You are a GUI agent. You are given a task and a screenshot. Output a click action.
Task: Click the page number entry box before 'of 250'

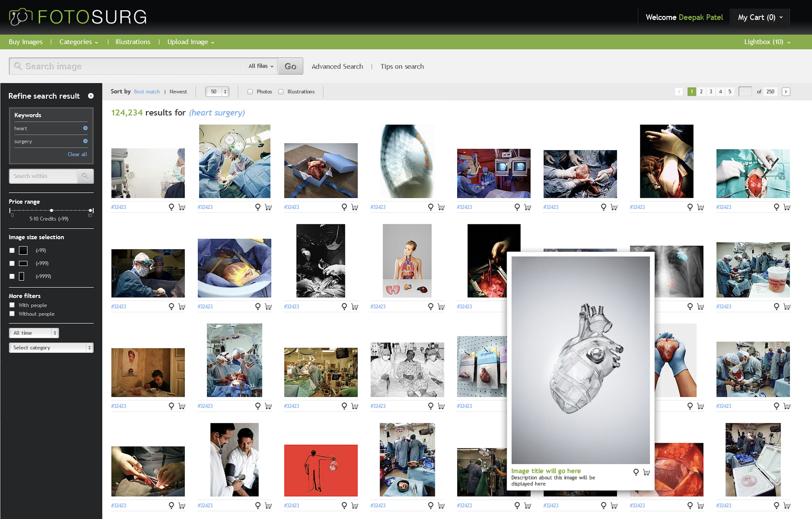pyautogui.click(x=745, y=91)
